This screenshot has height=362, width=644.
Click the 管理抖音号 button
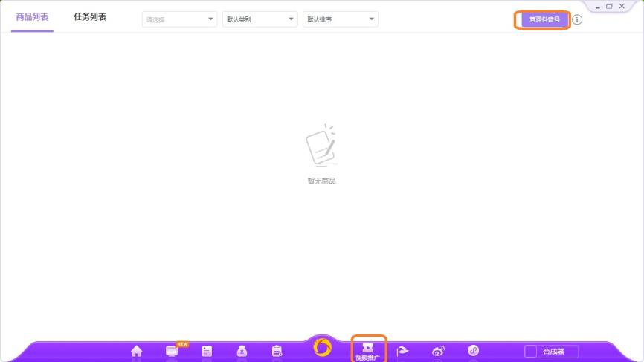click(544, 19)
